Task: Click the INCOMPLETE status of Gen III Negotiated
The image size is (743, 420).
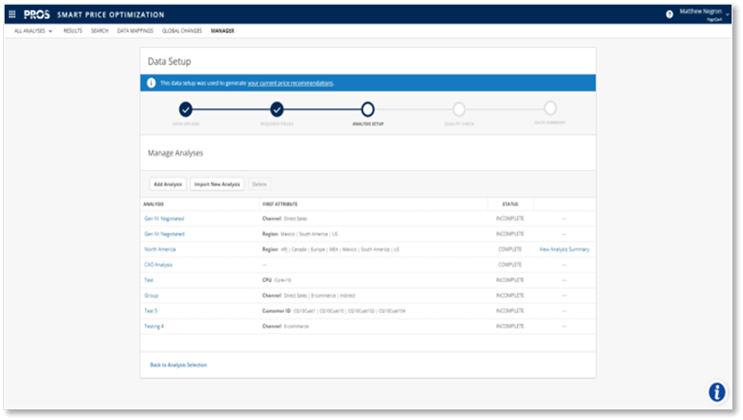Action: point(510,219)
